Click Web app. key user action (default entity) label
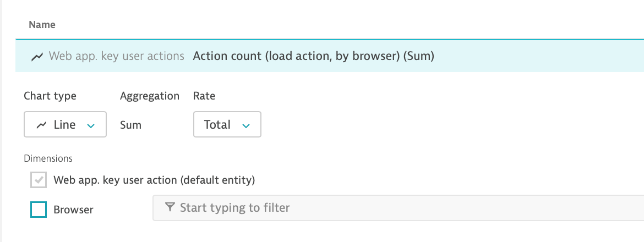This screenshot has height=242, width=644. [154, 180]
